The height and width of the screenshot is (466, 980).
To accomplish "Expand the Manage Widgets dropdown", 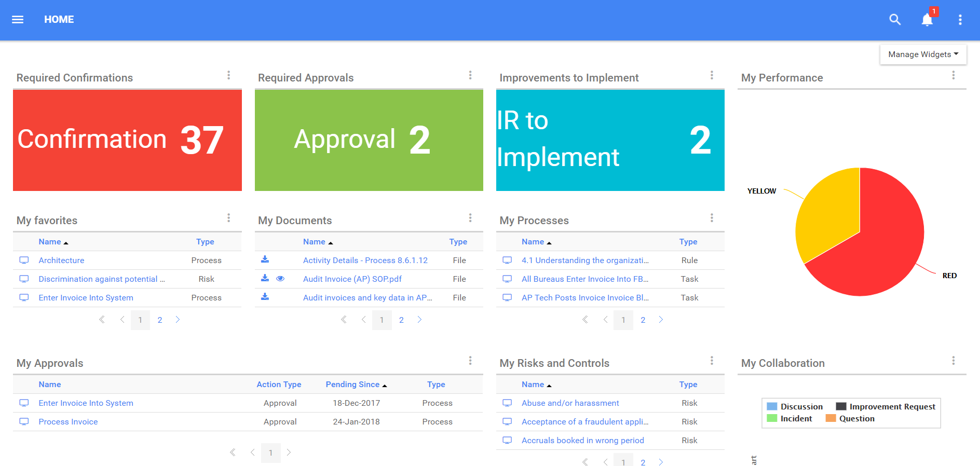I will 923,54.
